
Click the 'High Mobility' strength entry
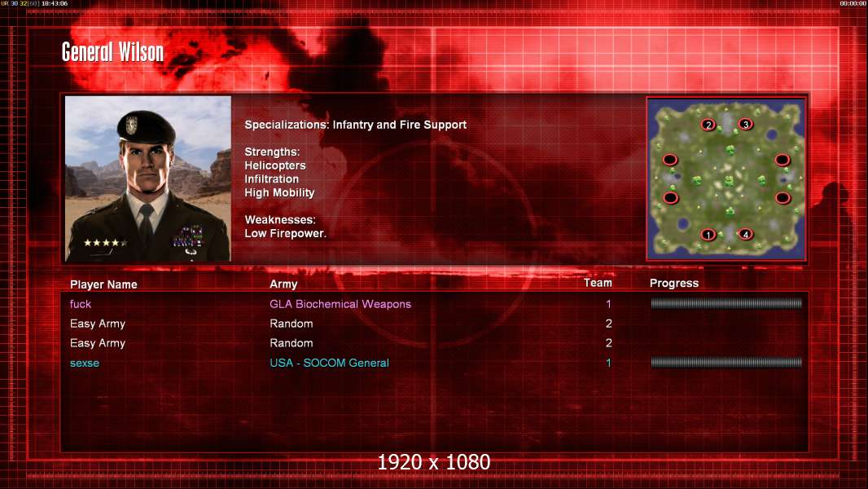pos(279,192)
